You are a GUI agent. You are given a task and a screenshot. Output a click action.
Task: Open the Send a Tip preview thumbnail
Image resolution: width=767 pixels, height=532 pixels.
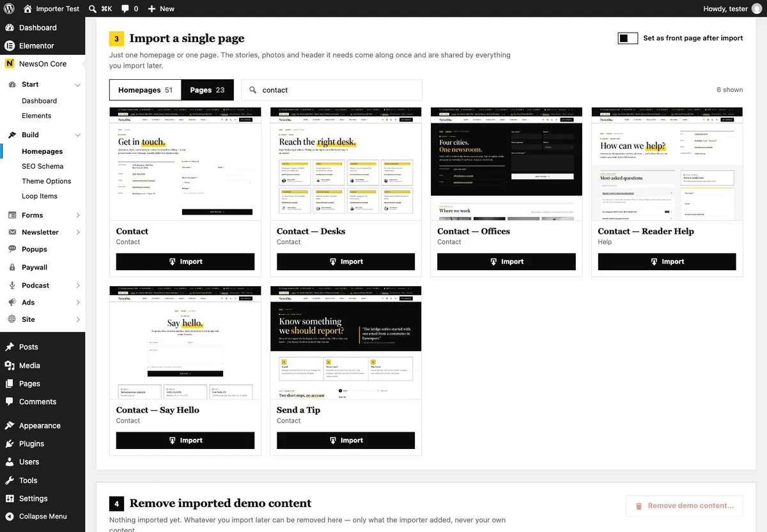(x=346, y=343)
